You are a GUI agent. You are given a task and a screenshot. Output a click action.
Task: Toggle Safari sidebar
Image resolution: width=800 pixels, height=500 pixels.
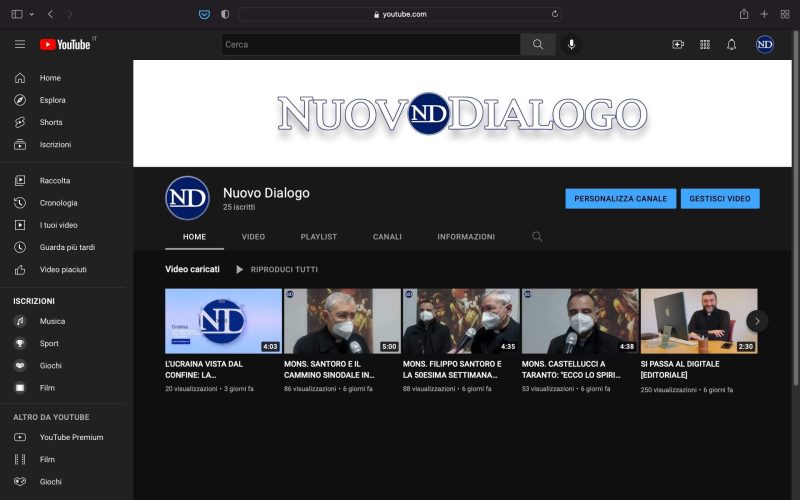(x=17, y=14)
